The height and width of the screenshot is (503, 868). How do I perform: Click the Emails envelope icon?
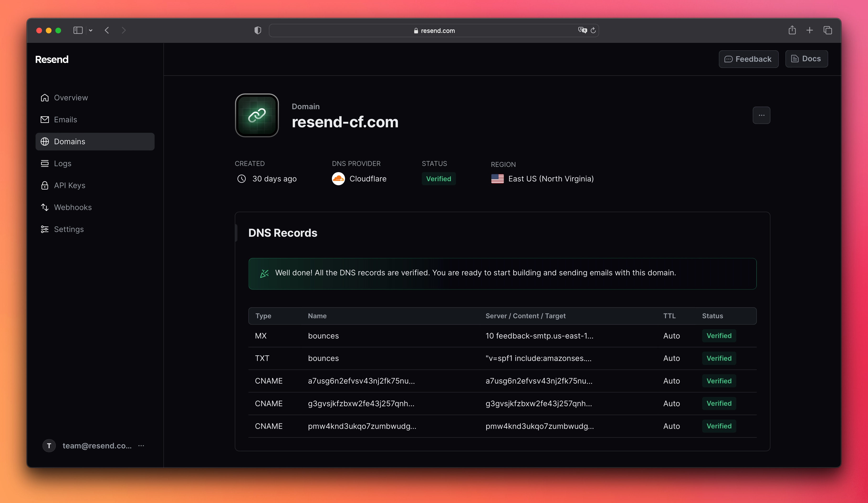45,119
